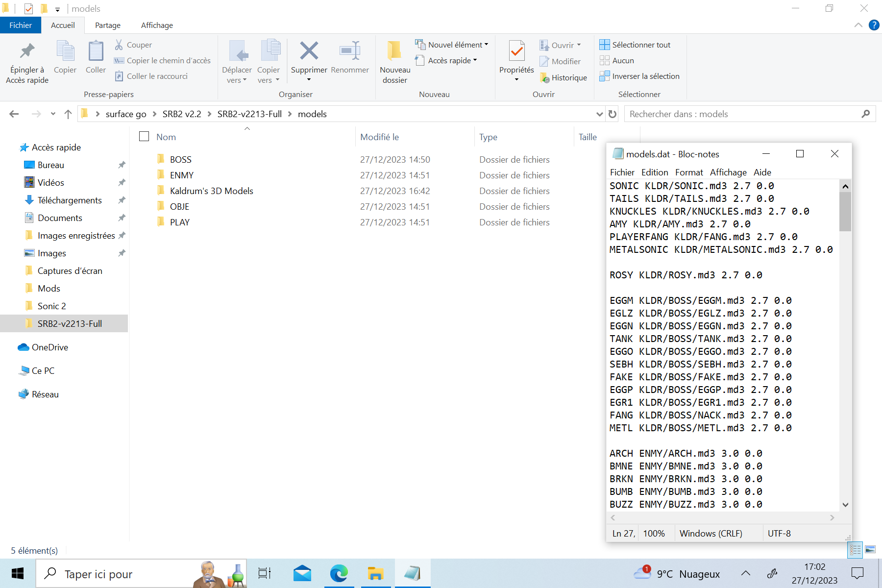
Task: Toggle the select-all checkbox beside Nom
Action: (144, 136)
